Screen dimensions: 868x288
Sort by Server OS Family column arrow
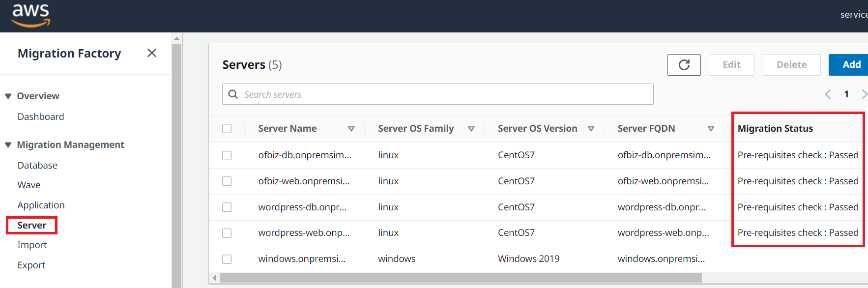point(471,129)
